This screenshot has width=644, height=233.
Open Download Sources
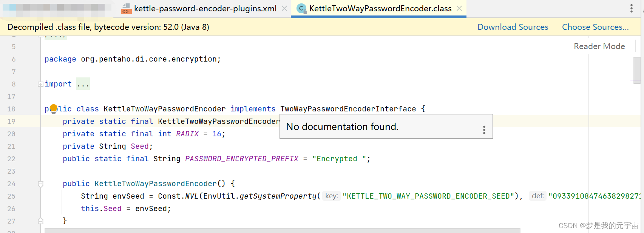pyautogui.click(x=513, y=27)
